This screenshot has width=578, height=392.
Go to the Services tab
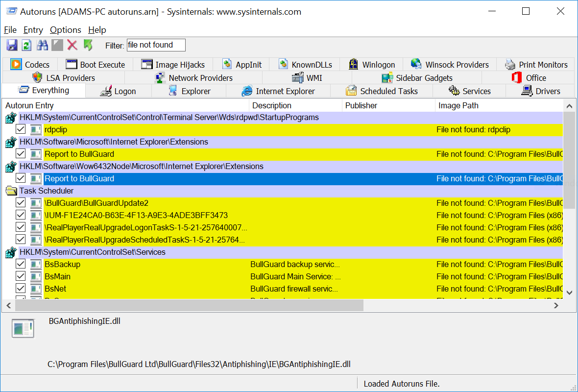tap(469, 91)
